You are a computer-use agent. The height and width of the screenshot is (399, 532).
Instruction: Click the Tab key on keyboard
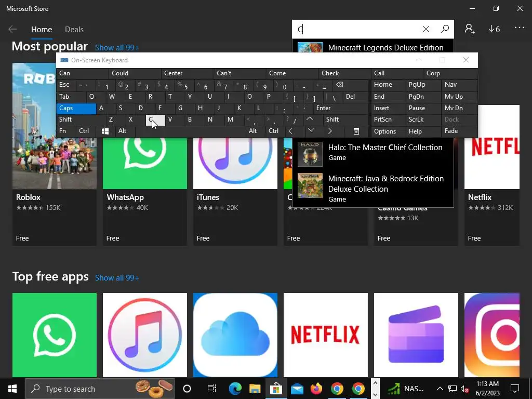[x=71, y=97]
